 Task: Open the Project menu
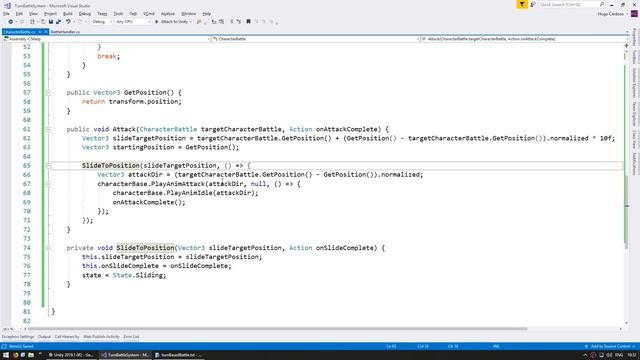point(50,14)
